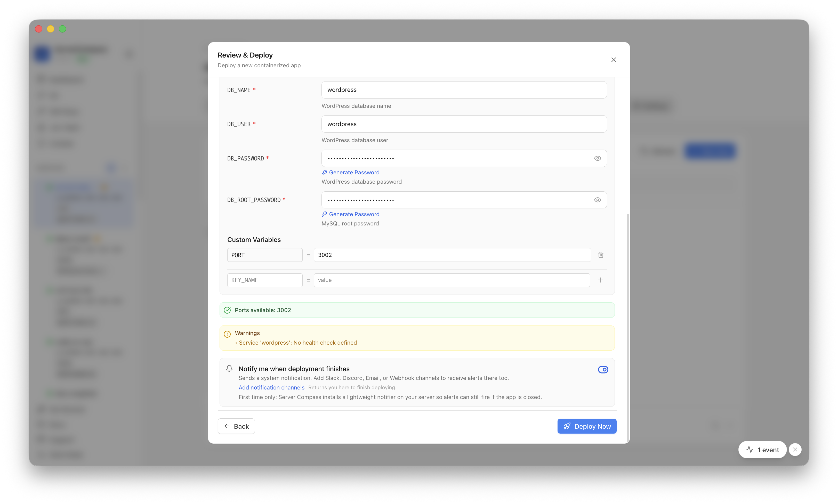Generate a password for DB_PASSWORD
The width and height of the screenshot is (838, 504).
(351, 173)
